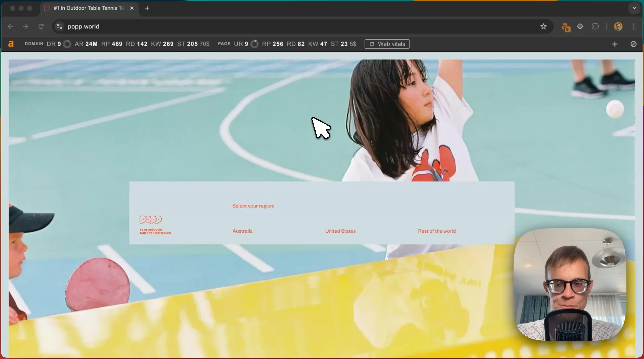This screenshot has width=644, height=359.
Task: Choose Rest of the world region
Action: click(437, 231)
